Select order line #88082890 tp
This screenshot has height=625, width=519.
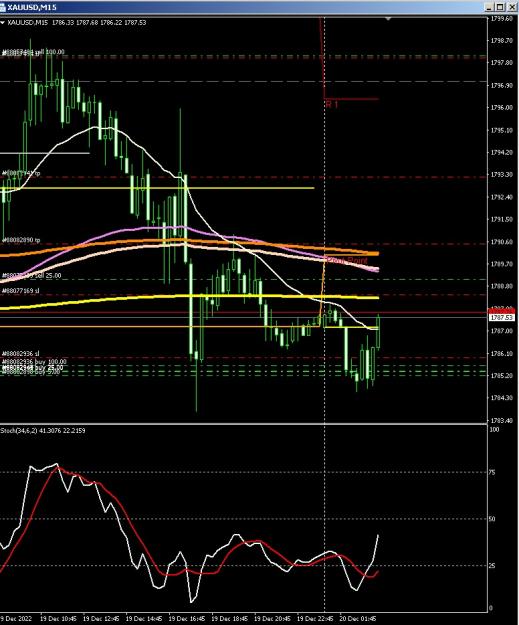[22, 240]
